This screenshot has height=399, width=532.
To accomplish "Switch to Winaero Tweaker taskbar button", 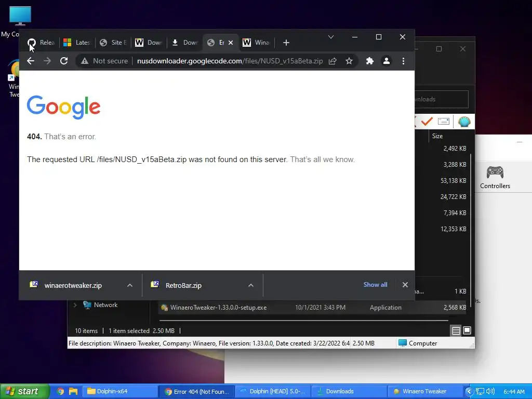I will click(425, 391).
